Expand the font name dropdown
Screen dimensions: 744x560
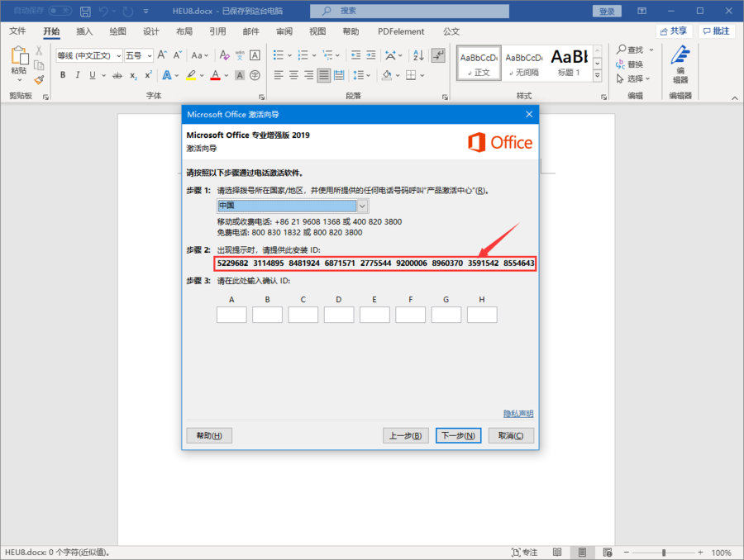point(118,56)
